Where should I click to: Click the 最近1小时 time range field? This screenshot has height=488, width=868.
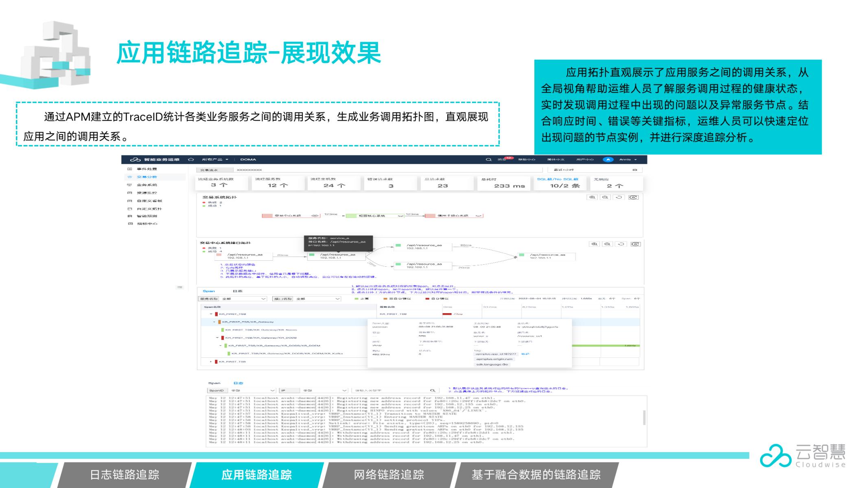coord(595,170)
